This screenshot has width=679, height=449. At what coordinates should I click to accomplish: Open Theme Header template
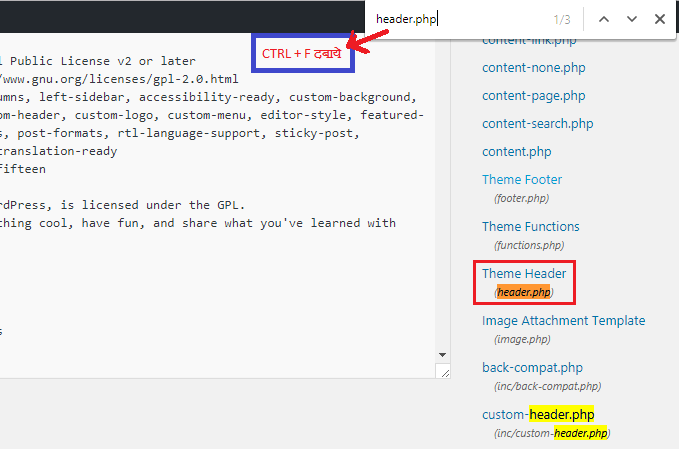[x=524, y=274]
